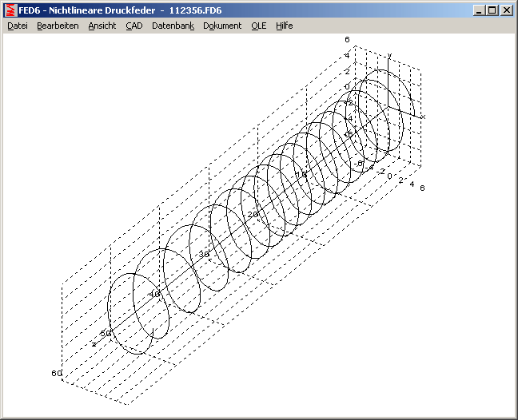Open the Hilfe menu
This screenshot has width=518, height=420.
pos(285,26)
